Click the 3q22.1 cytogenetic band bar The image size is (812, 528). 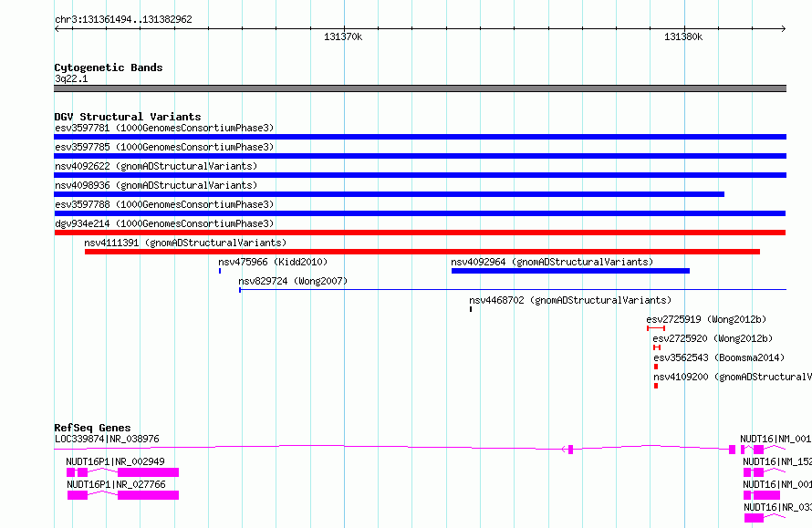coord(420,88)
